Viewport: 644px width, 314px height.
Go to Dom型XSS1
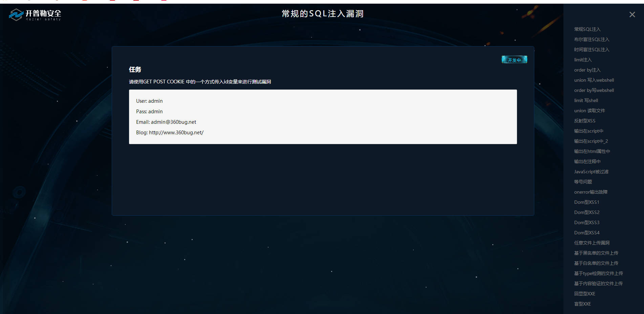586,202
